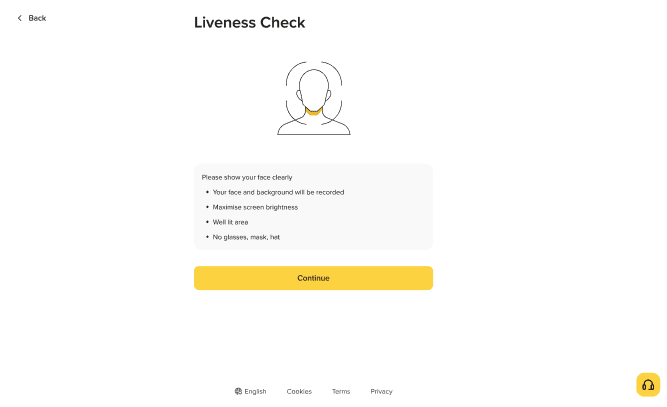Click the yellow neck highlight on the illustration
Viewport: 667px width, 407px height.
coord(314,111)
